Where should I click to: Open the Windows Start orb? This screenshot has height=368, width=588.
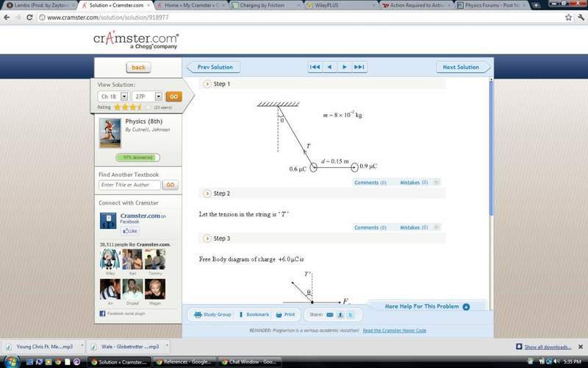11,362
